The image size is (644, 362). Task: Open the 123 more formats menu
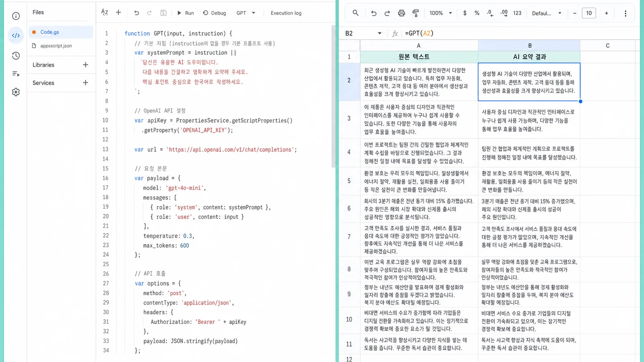[x=517, y=13]
